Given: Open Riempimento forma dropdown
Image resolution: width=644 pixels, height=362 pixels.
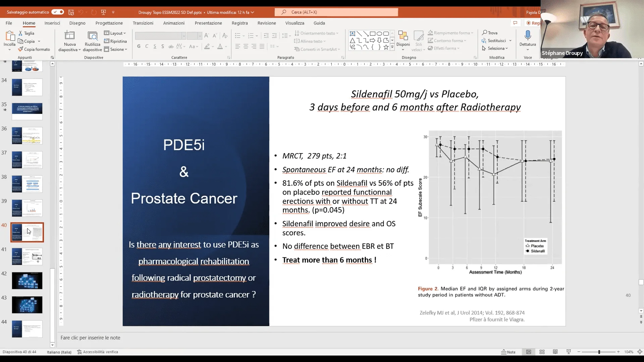Looking at the screenshot, I should 450,33.
